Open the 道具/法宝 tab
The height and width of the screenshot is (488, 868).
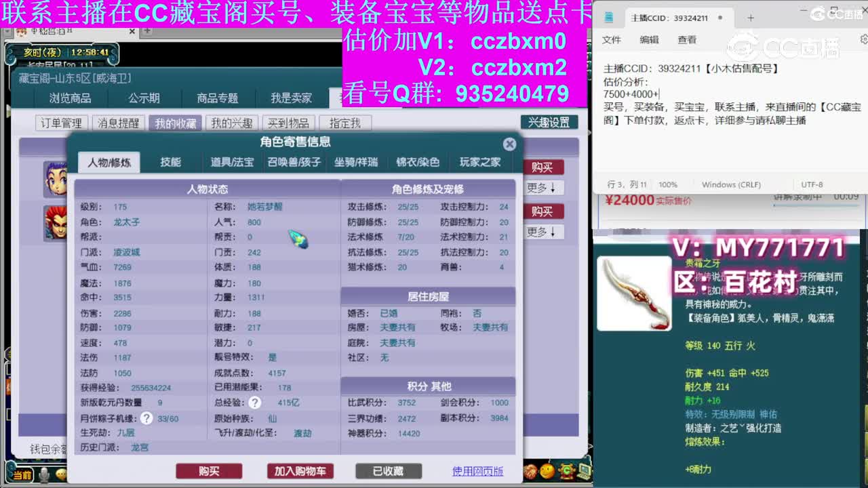pyautogui.click(x=232, y=163)
